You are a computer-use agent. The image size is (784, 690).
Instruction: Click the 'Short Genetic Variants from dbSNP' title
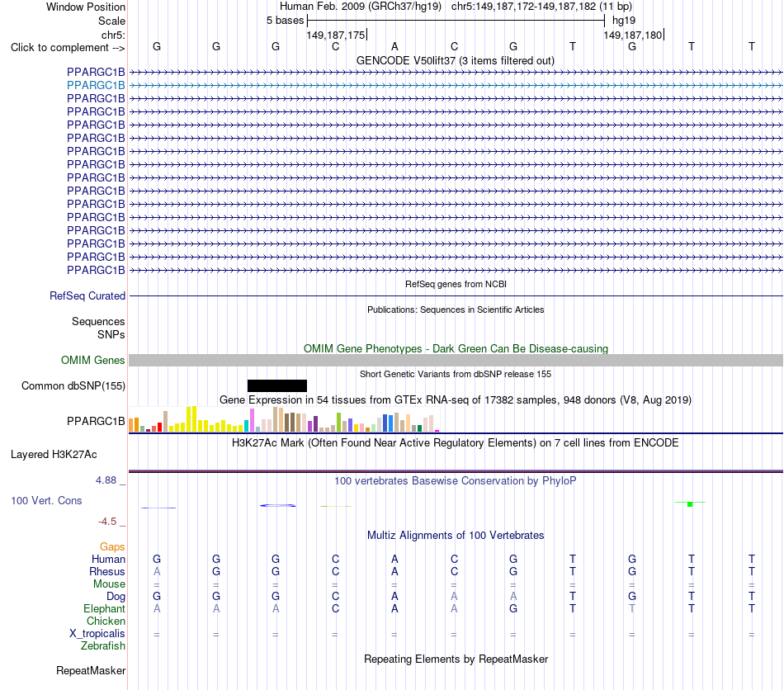[456, 374]
